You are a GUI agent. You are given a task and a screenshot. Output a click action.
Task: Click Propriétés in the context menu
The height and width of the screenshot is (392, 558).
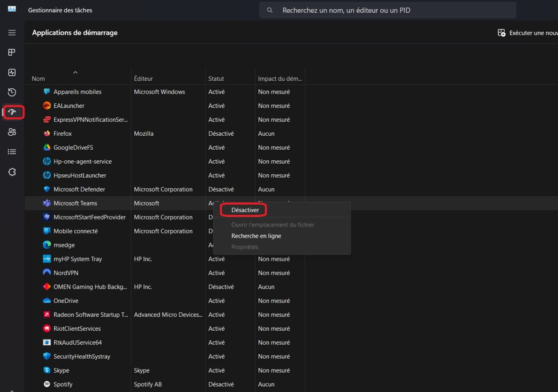click(x=245, y=247)
